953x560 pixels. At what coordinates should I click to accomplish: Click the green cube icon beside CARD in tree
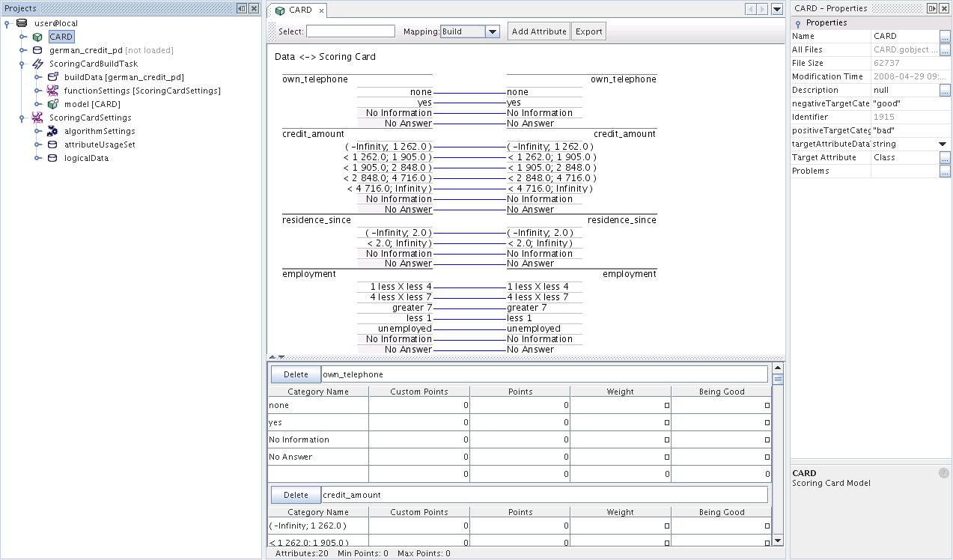coord(37,37)
